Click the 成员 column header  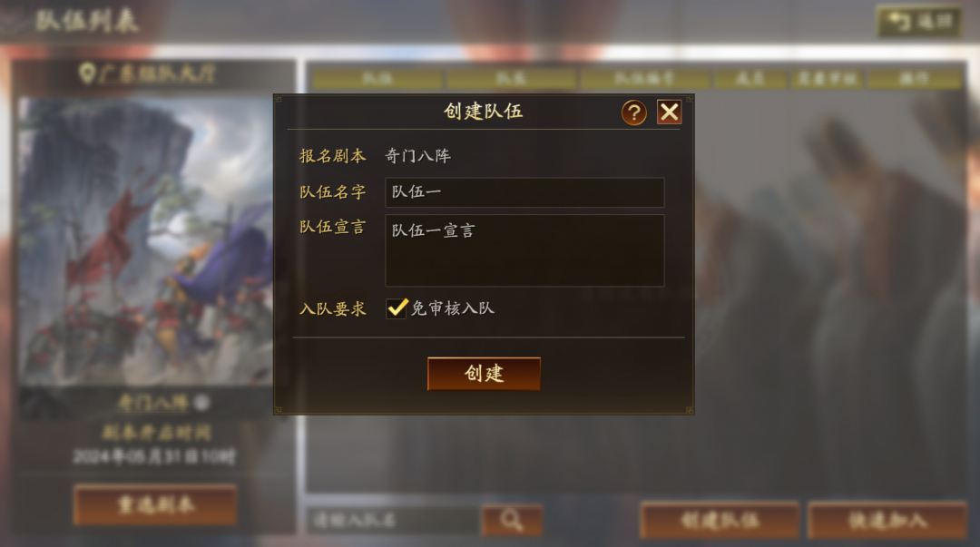[750, 79]
